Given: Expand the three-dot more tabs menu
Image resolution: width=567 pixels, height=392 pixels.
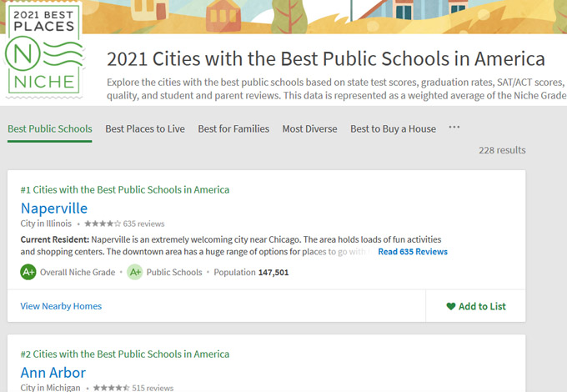Looking at the screenshot, I should [454, 128].
